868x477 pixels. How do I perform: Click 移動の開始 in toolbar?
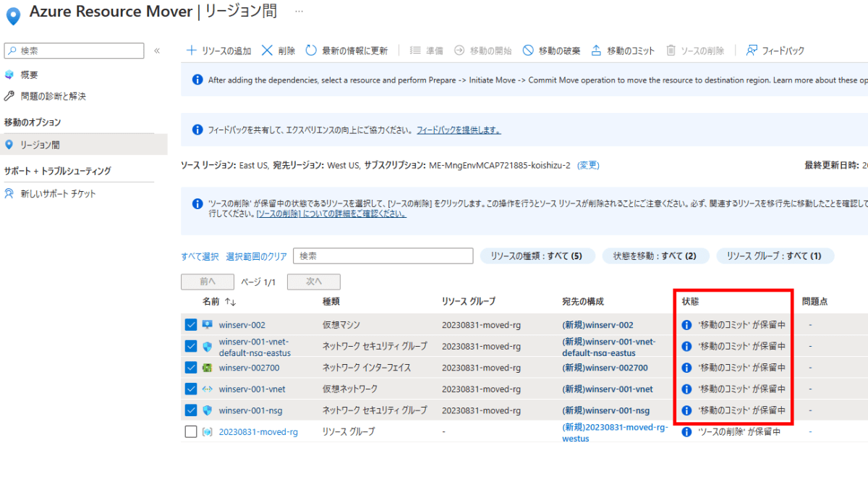point(482,51)
